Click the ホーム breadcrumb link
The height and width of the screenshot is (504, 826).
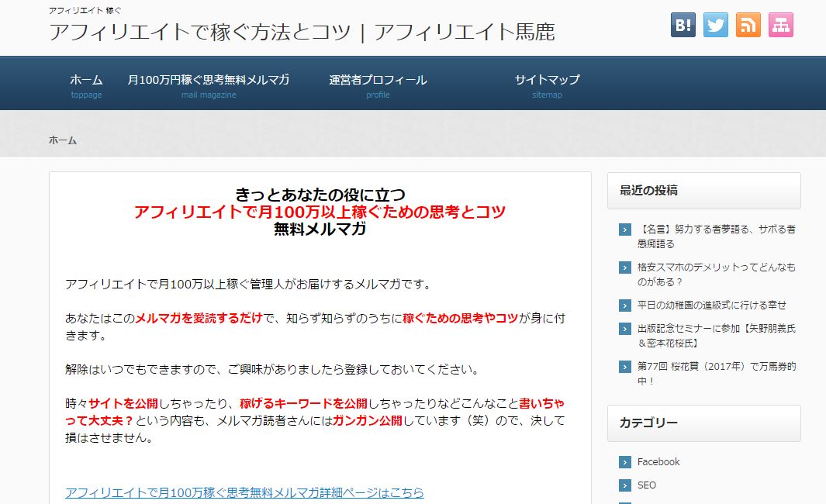coord(63,140)
